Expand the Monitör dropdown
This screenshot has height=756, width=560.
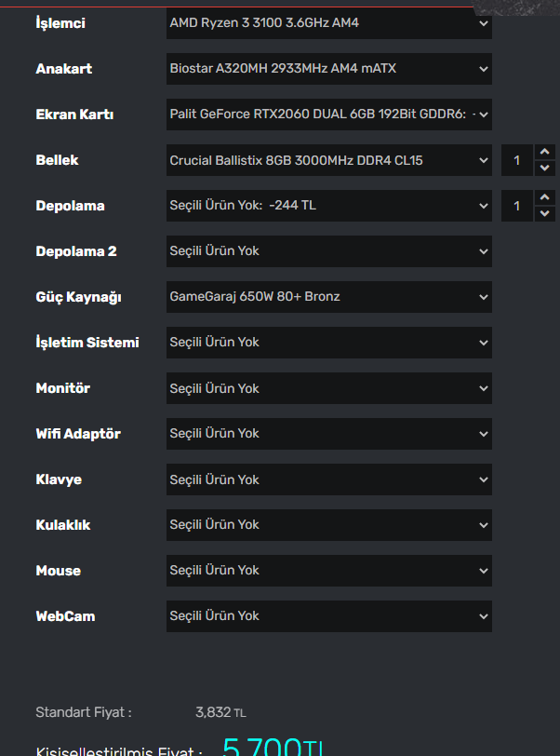tap(328, 388)
